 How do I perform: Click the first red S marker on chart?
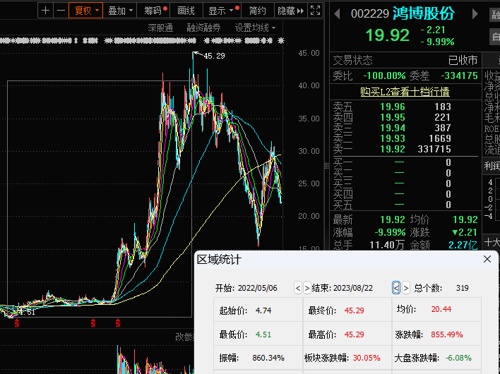pyautogui.click(x=17, y=323)
